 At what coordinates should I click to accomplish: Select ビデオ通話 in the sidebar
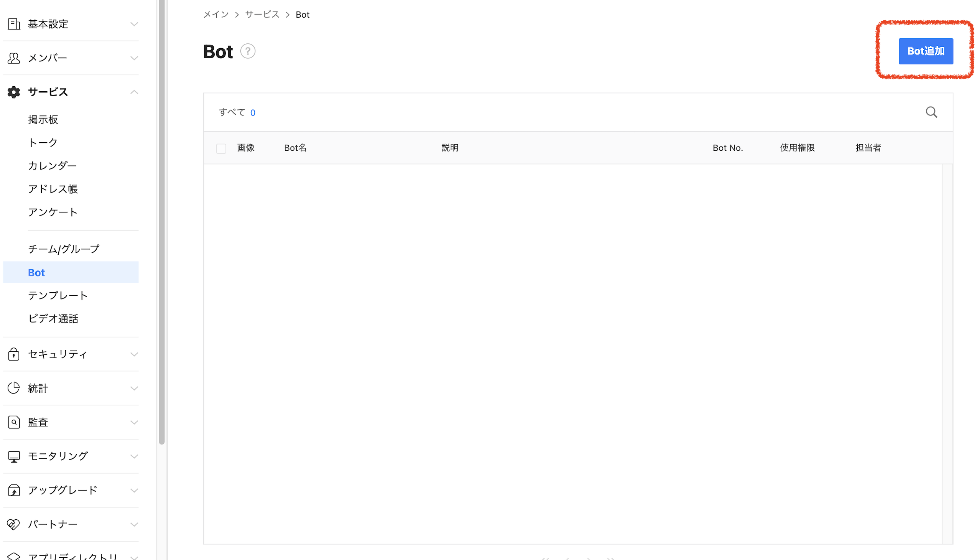53,318
